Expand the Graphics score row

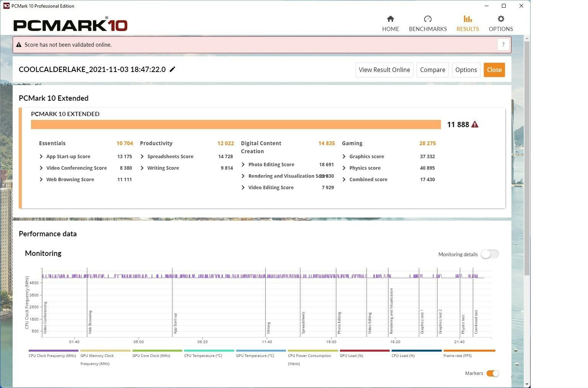pyautogui.click(x=344, y=157)
